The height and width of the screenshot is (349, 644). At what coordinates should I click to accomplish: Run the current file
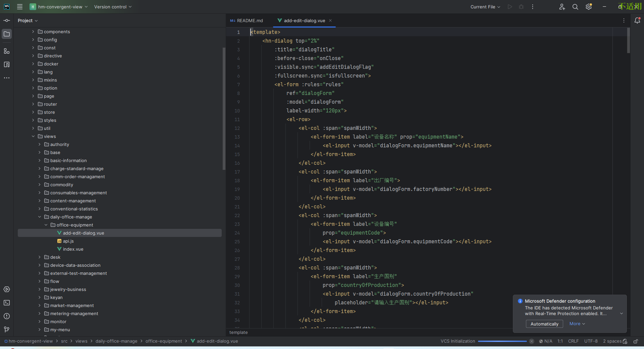click(510, 7)
